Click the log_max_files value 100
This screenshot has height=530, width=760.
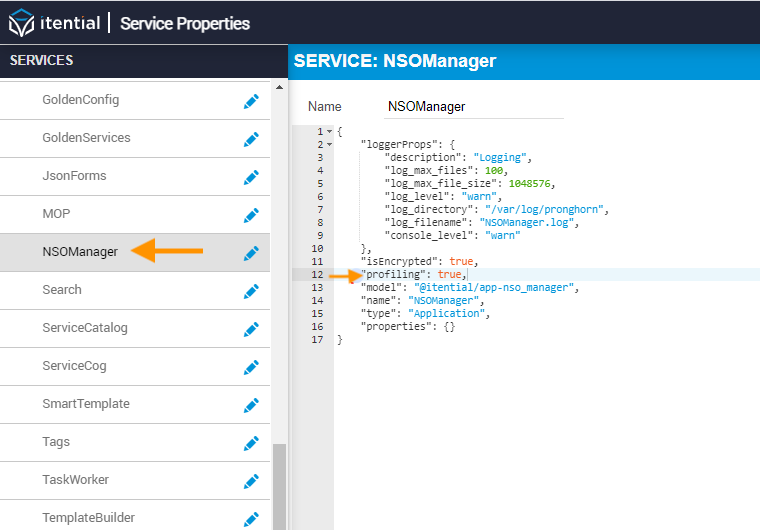point(494,171)
